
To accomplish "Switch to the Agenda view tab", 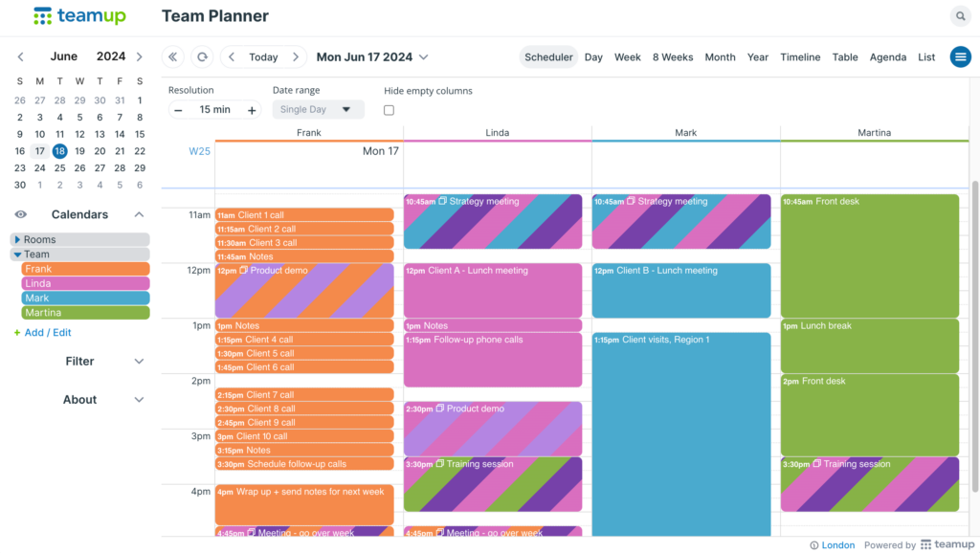I will pyautogui.click(x=888, y=56).
